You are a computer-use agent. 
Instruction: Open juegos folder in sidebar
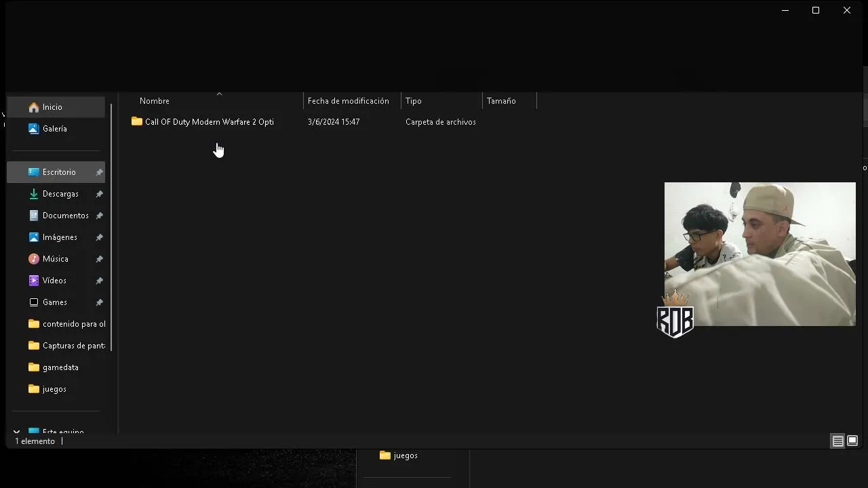[x=56, y=389]
